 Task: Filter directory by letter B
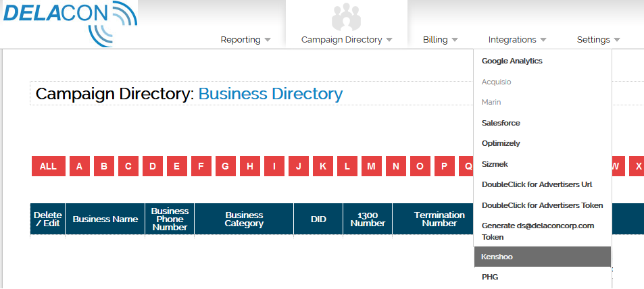(104, 166)
